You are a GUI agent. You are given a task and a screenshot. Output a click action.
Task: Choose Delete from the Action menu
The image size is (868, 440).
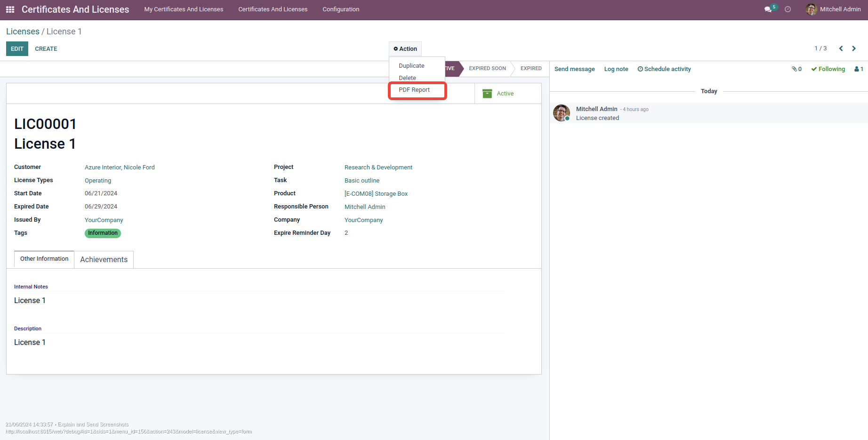point(407,78)
